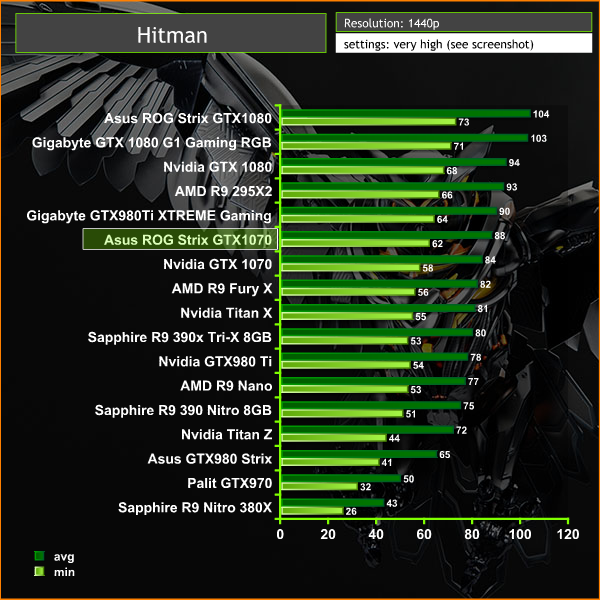Click the min bar value 56

coord(423,292)
